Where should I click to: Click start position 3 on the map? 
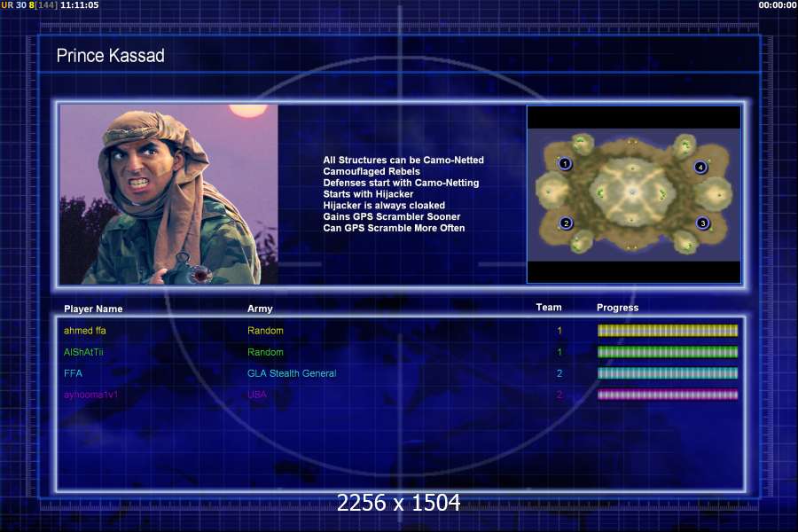[x=703, y=223]
